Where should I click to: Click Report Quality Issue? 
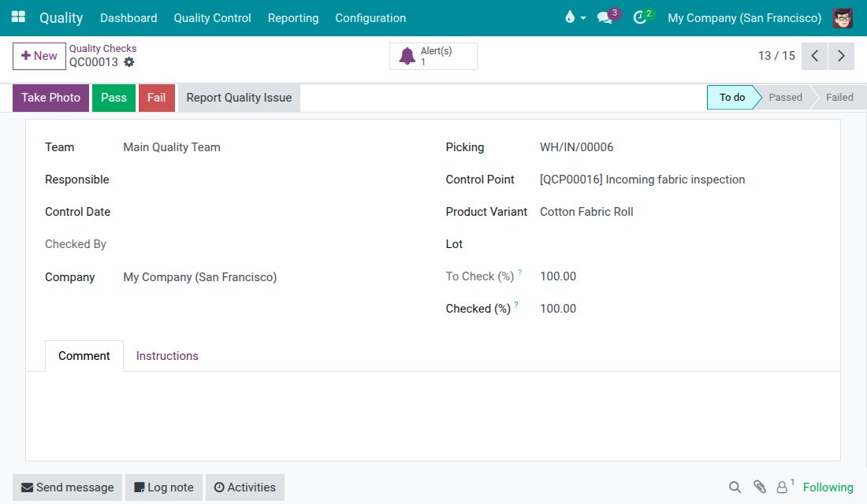click(x=239, y=98)
